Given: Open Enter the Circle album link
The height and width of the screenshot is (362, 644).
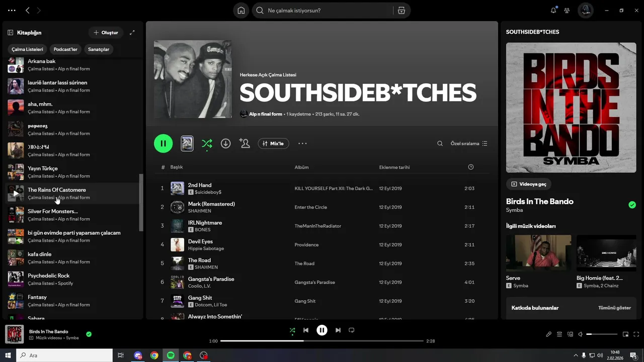Looking at the screenshot, I should tap(311, 207).
